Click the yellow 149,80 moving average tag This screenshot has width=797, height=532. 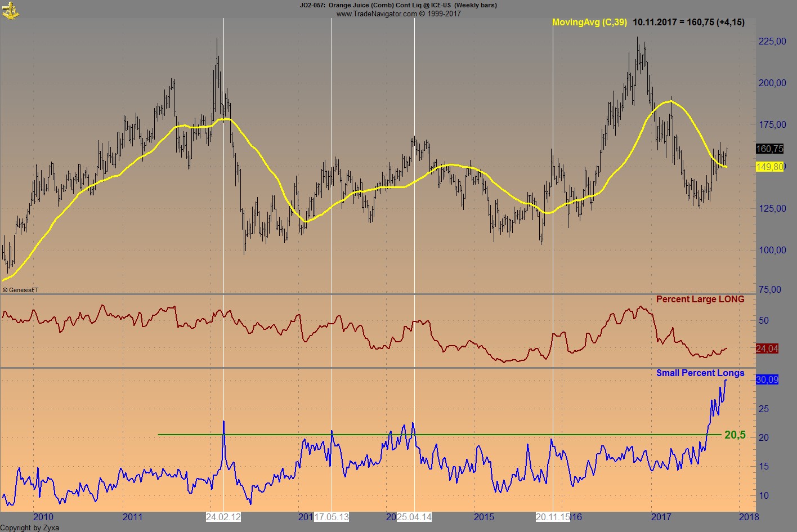tap(769, 167)
